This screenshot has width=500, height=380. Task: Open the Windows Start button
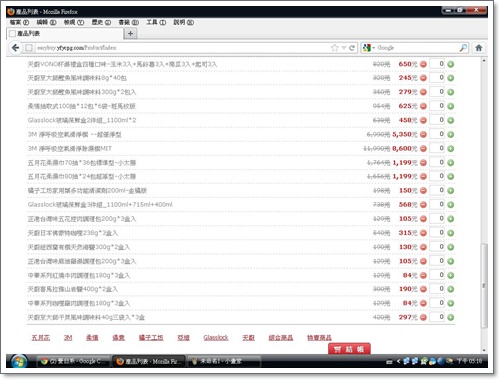[19, 361]
